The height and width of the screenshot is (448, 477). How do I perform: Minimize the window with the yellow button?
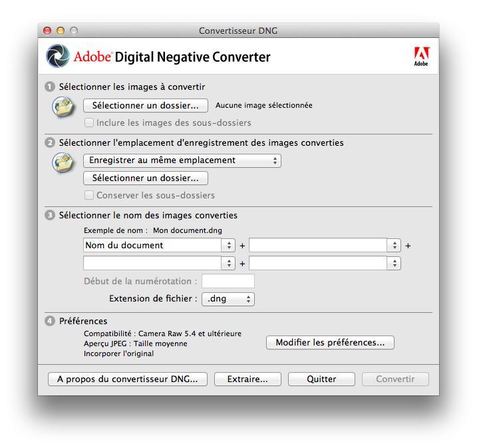pyautogui.click(x=61, y=31)
